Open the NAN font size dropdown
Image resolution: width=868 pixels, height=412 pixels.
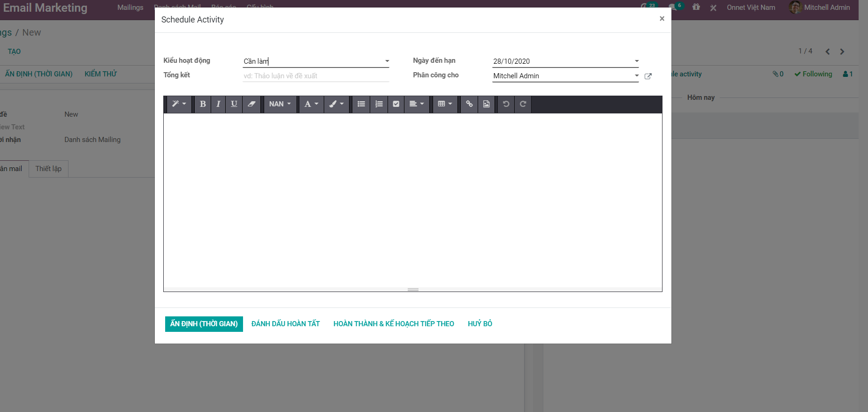pyautogui.click(x=280, y=104)
